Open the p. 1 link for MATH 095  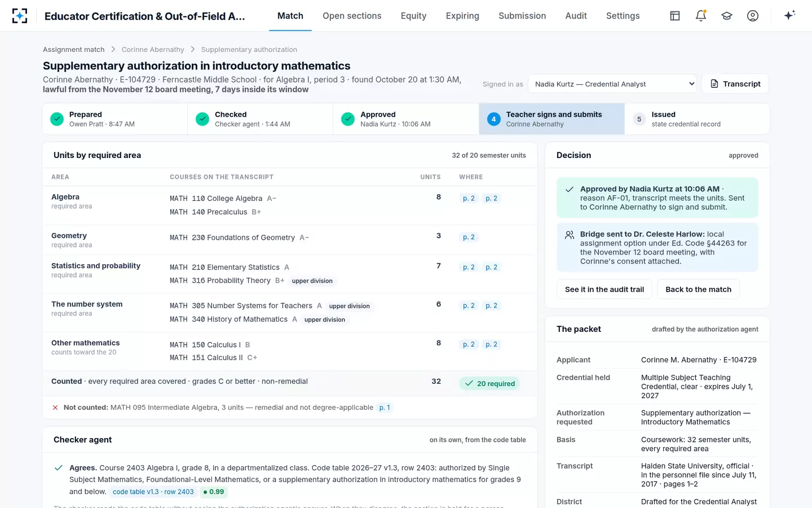385,408
